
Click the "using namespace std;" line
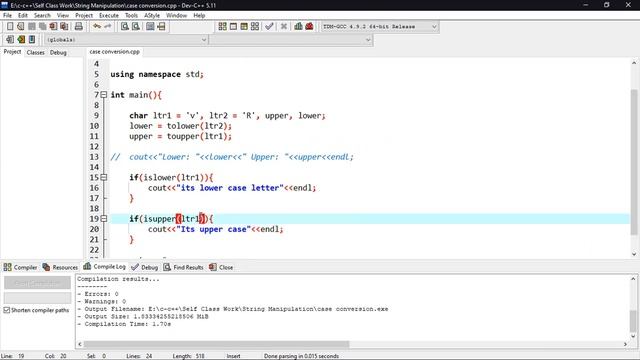click(x=157, y=74)
